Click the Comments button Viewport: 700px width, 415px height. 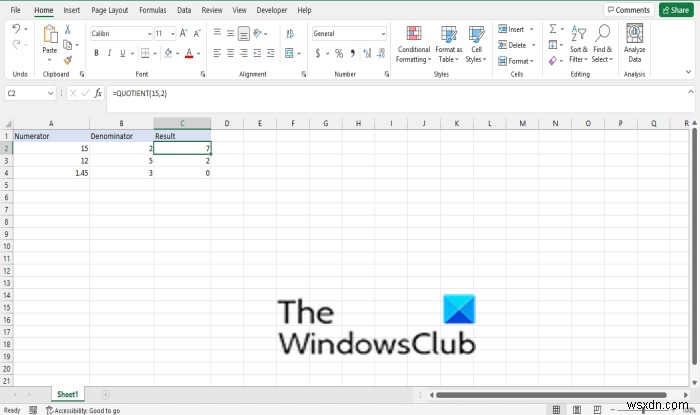tap(629, 10)
